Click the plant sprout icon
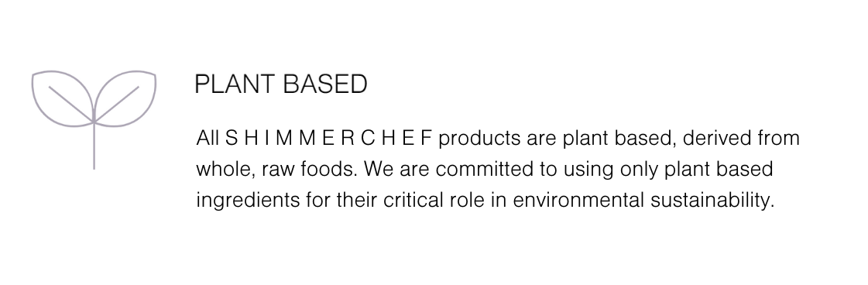Screen dimensions: 868x285 pos(94,119)
